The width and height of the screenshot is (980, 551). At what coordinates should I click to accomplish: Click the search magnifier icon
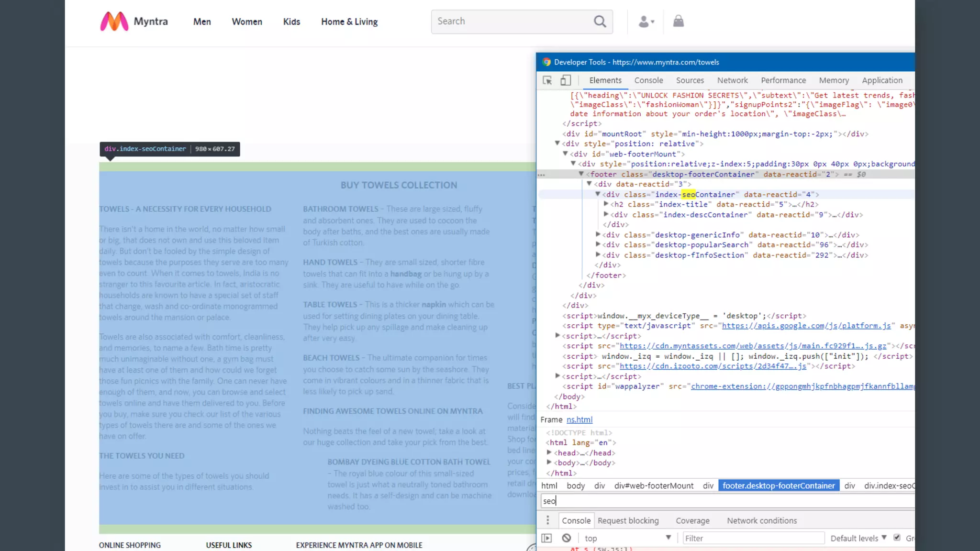pos(600,22)
